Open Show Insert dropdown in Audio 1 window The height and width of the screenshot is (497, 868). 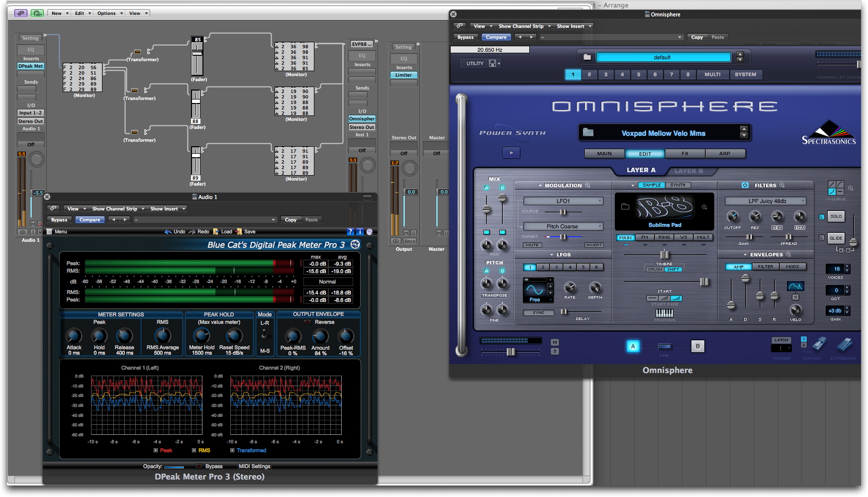coord(168,209)
